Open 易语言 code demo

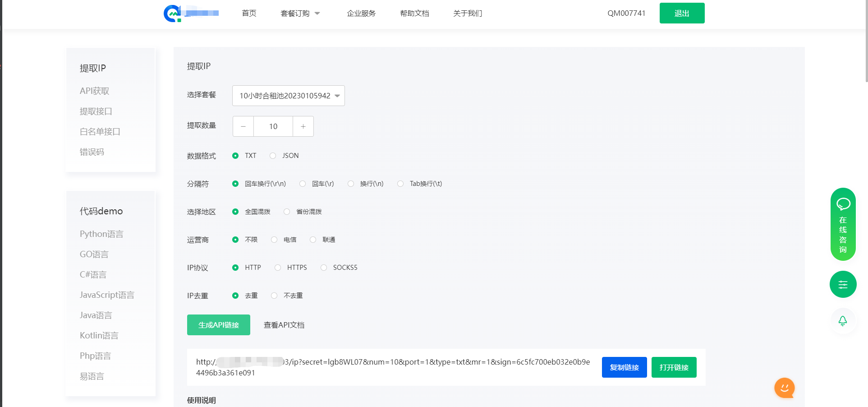coord(92,376)
